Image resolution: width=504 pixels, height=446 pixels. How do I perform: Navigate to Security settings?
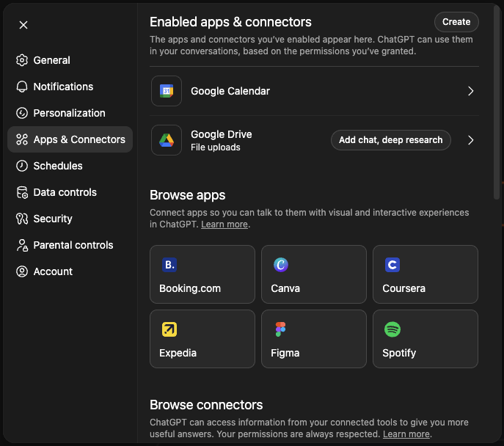point(70,219)
